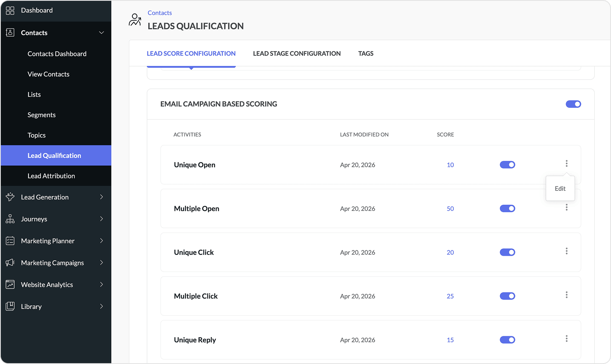Expand the Lead Generation chevron
Image resolution: width=611 pixels, height=364 pixels.
(101, 197)
